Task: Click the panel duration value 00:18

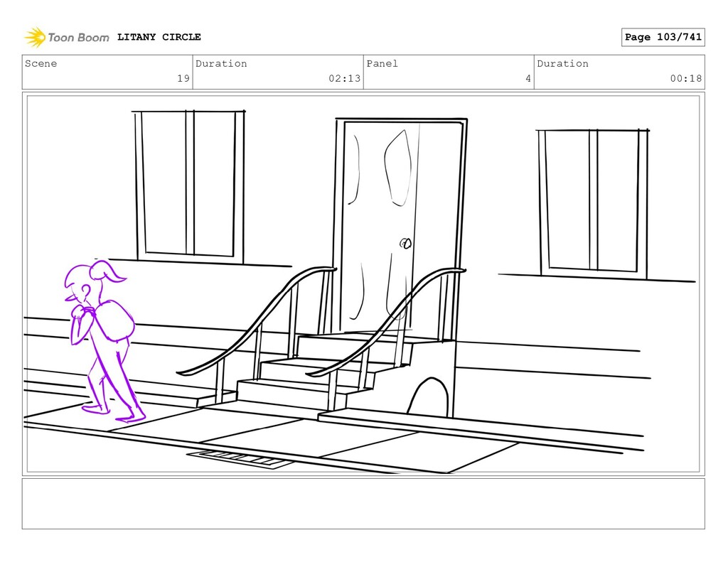Action: (686, 78)
